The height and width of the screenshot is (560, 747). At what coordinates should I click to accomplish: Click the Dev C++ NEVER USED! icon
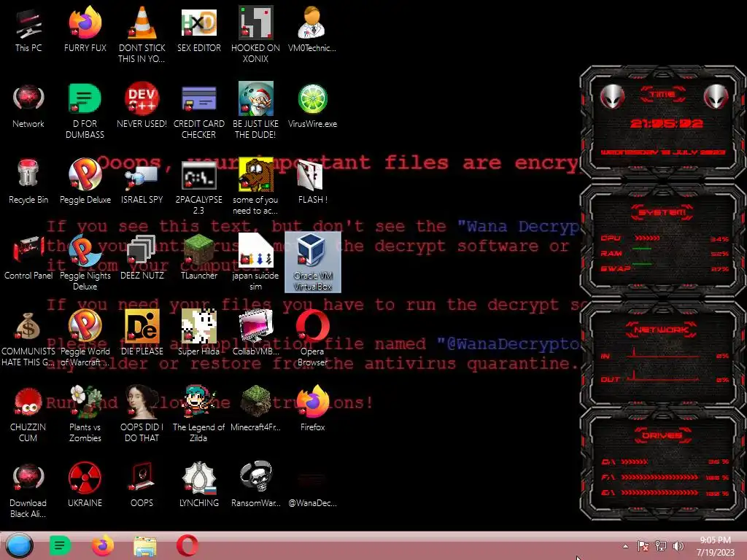(142, 106)
